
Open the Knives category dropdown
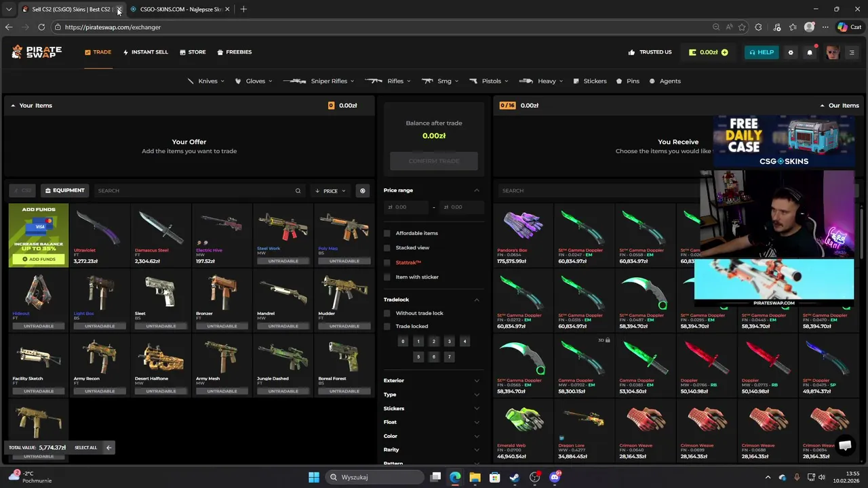[x=206, y=81]
